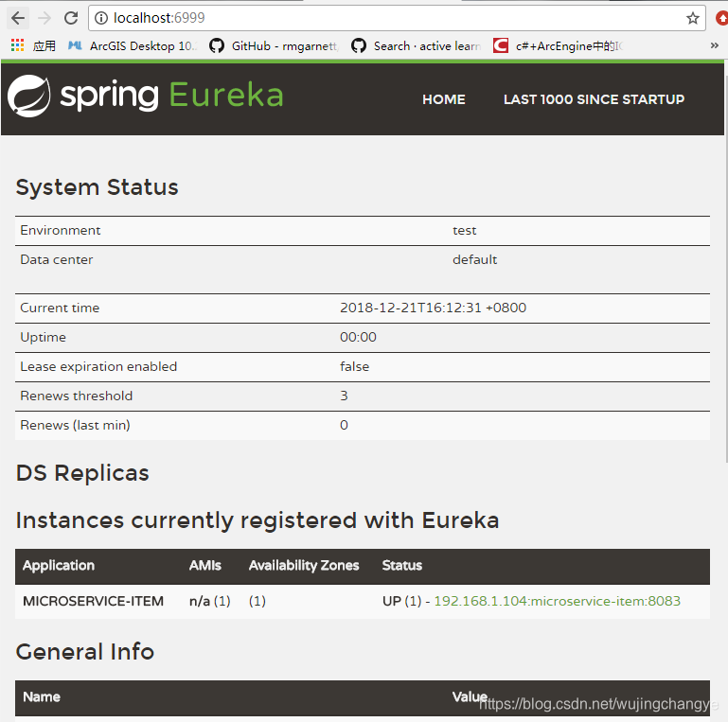Click the Uptime value 00:00
The image size is (728, 722).
tap(358, 337)
